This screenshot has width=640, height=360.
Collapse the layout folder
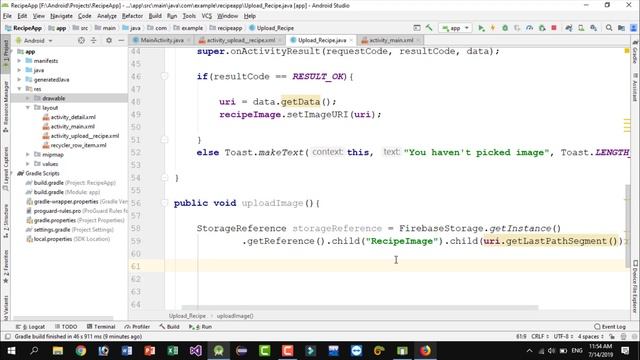(28, 108)
